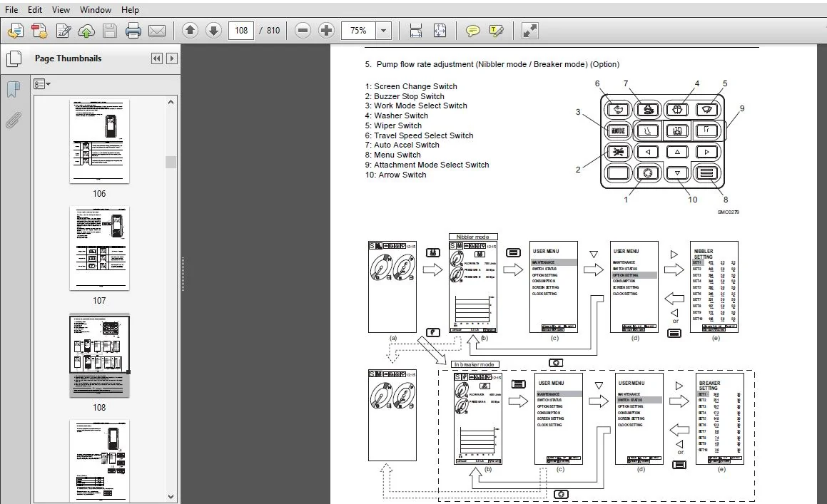Add a sticky note comment

pos(472,31)
